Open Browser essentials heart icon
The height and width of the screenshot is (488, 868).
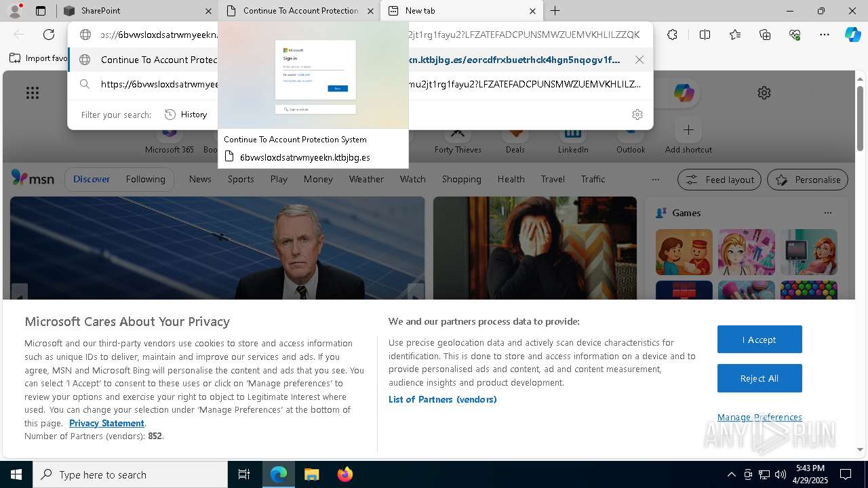(795, 35)
